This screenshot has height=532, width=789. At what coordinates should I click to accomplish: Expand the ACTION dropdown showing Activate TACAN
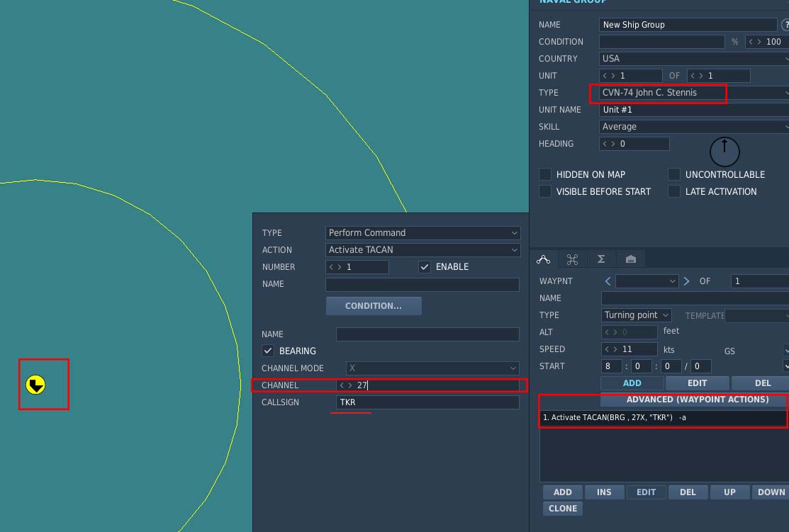[423, 250]
